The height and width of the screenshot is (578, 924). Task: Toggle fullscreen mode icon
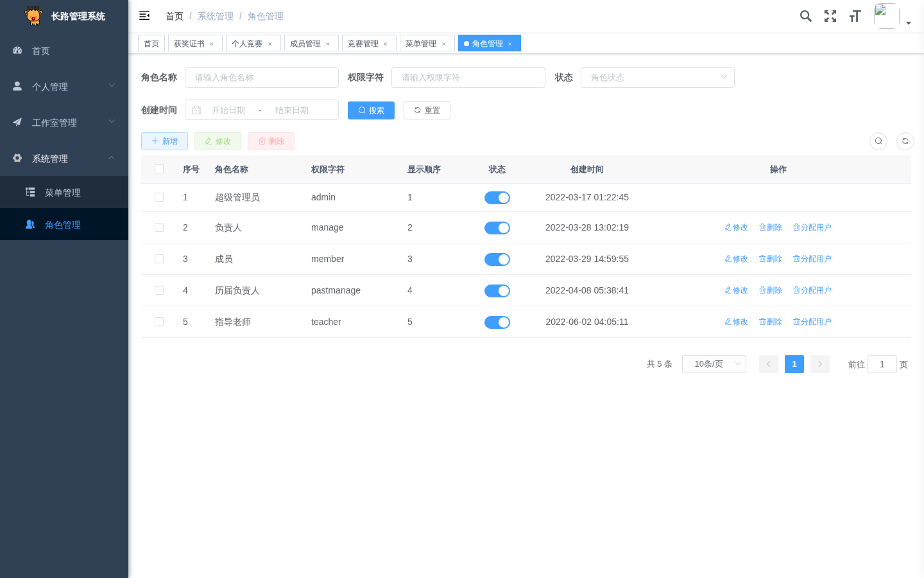pos(830,16)
